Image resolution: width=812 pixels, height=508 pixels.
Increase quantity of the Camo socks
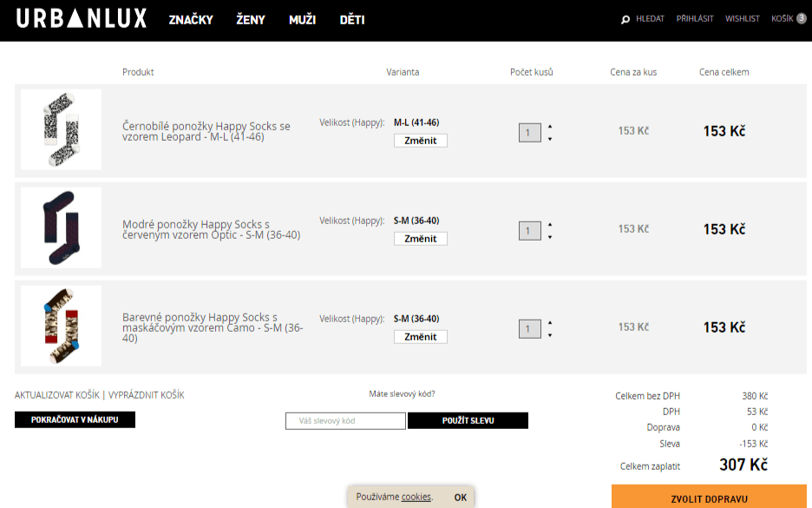click(550, 322)
